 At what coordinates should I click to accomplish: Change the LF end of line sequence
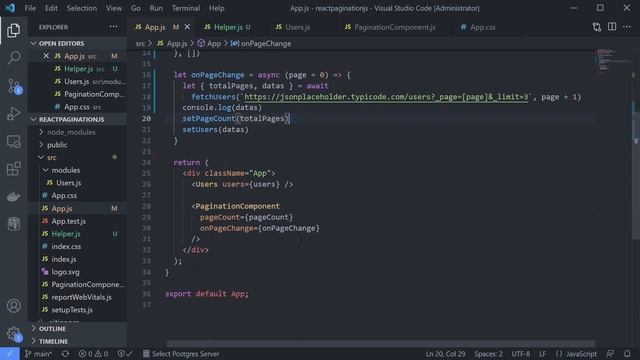(x=542, y=354)
